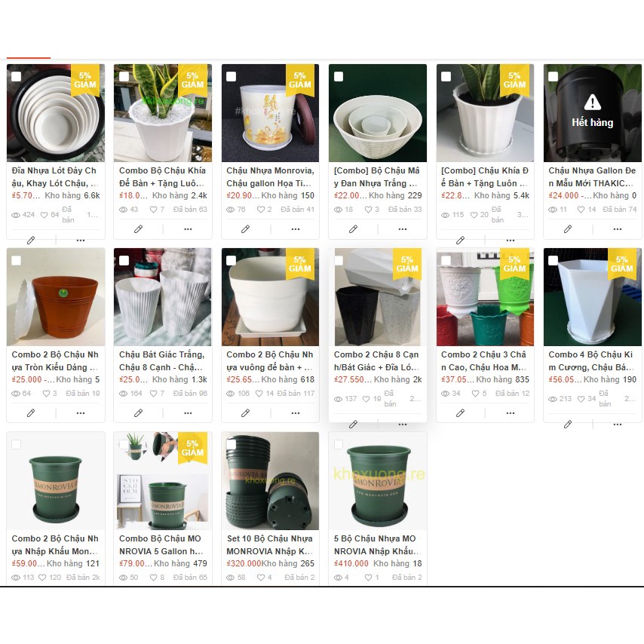Open more options for Combo Bộ Chậu Khía
644x644 pixels.
point(188,229)
